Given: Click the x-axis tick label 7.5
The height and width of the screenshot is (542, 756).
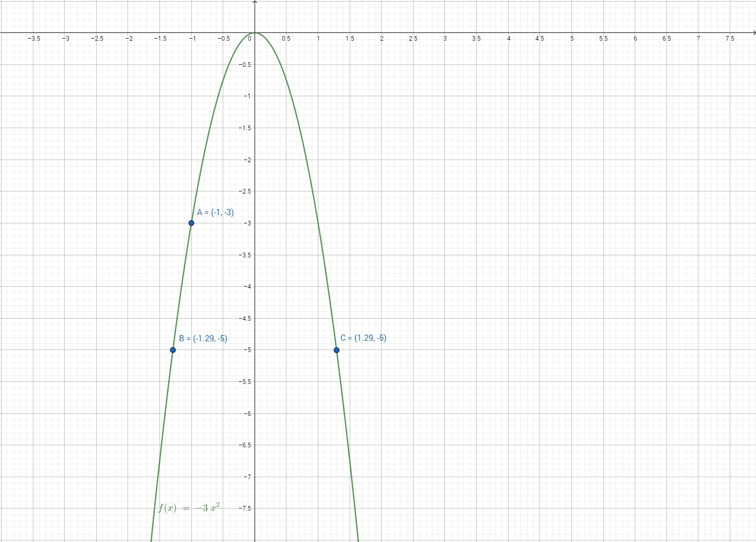Looking at the screenshot, I should 730,39.
